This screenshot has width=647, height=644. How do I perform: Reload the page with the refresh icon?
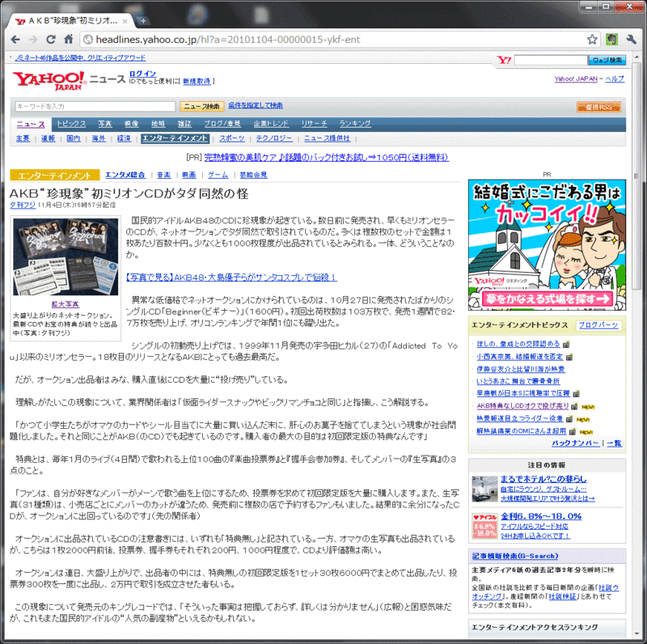coord(51,39)
